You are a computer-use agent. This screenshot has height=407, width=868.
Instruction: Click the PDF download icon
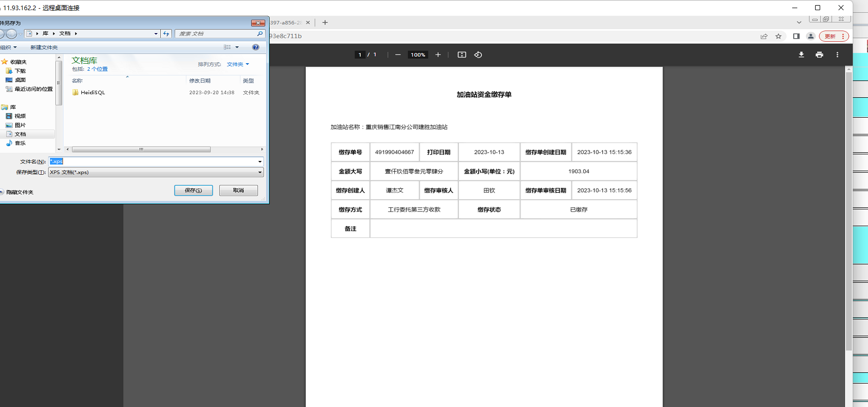801,55
